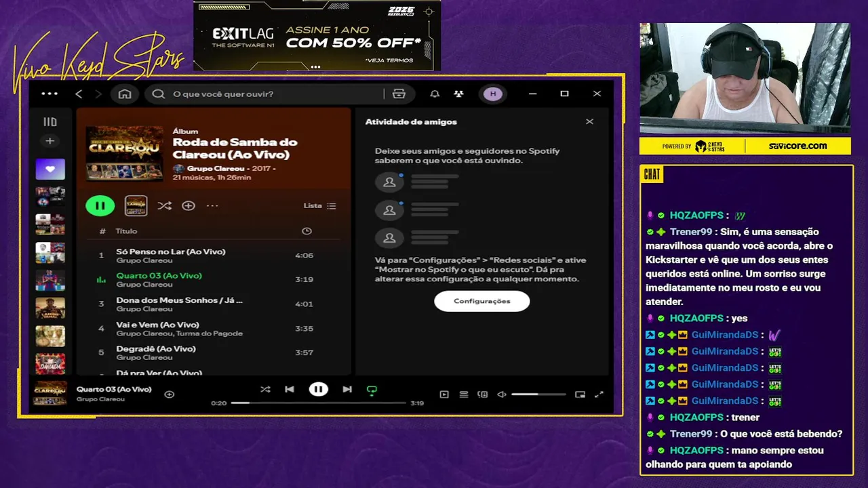The image size is (868, 488).
Task: Open 'Quarto 03 (Ao Vivo)' title in player bar
Action: [x=114, y=389]
